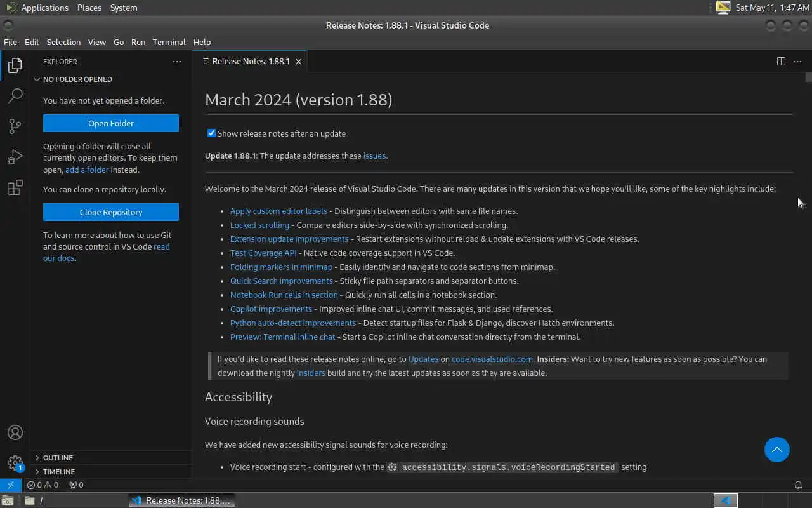Open the issues link in update note
Image resolution: width=812 pixels, height=508 pixels.
pos(374,156)
